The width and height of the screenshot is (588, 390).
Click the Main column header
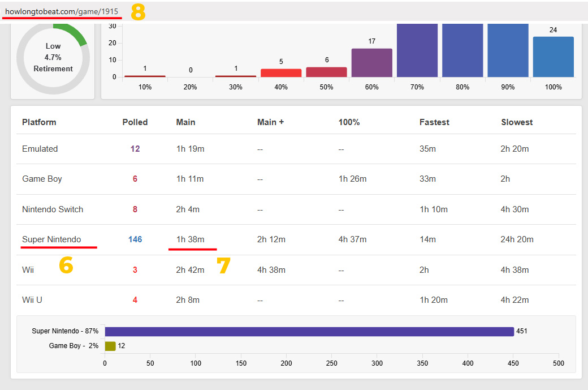click(185, 122)
